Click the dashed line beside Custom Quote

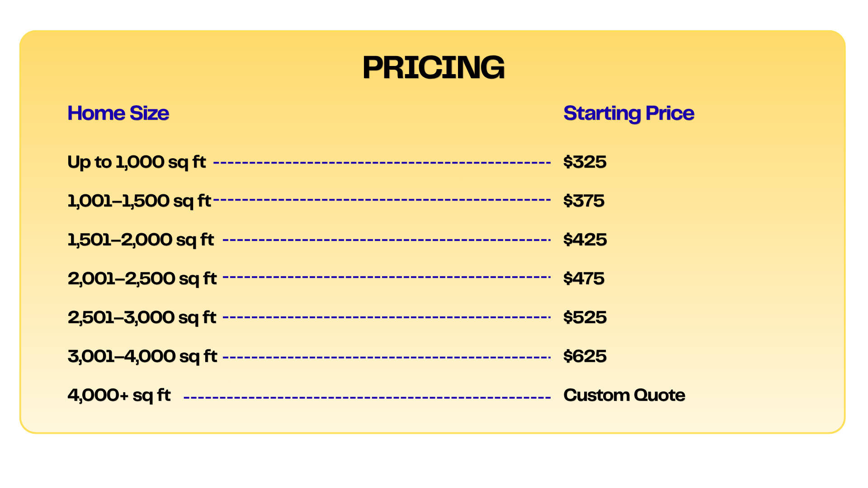(367, 398)
